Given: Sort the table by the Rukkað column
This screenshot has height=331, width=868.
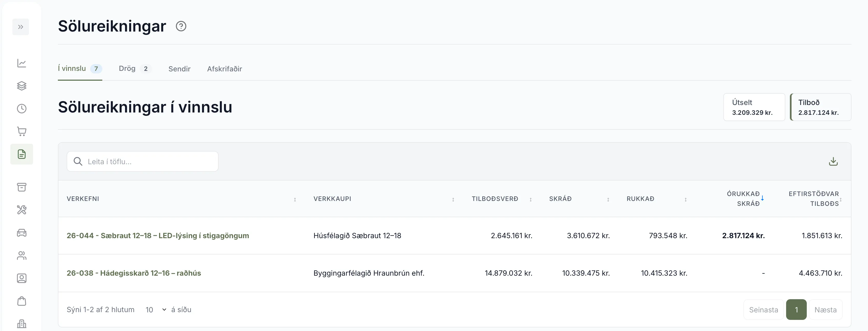Looking at the screenshot, I should tap(657, 199).
